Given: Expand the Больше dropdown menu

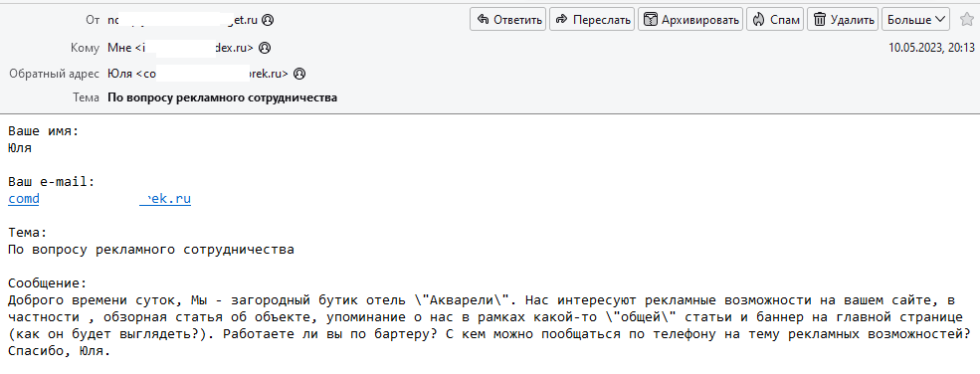Looking at the screenshot, I should point(915,19).
